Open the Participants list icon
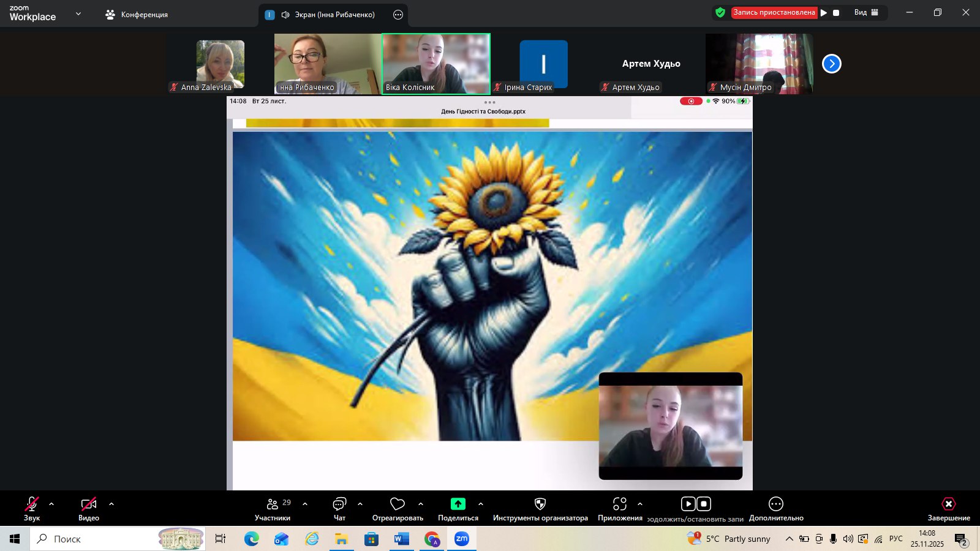 273,504
